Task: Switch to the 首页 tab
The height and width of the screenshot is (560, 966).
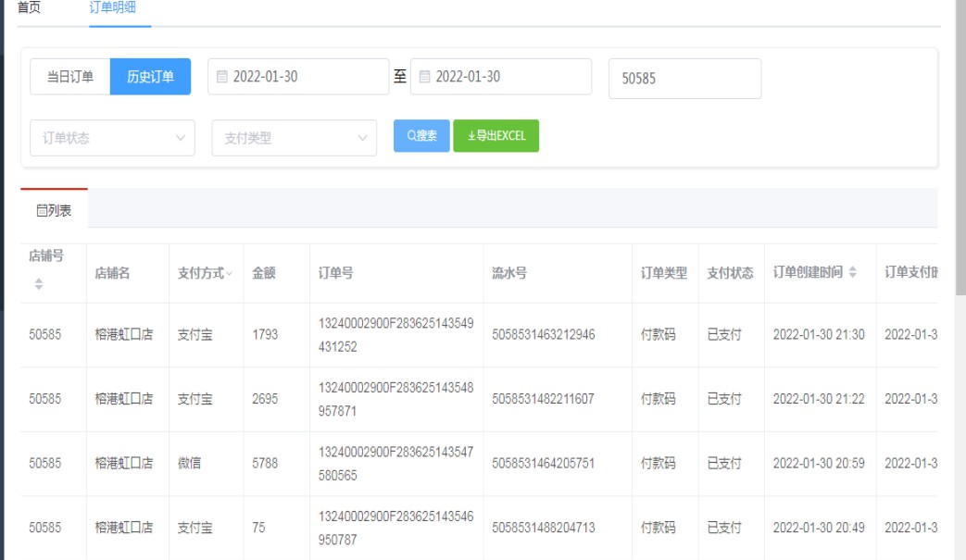Action: tap(30, 7)
